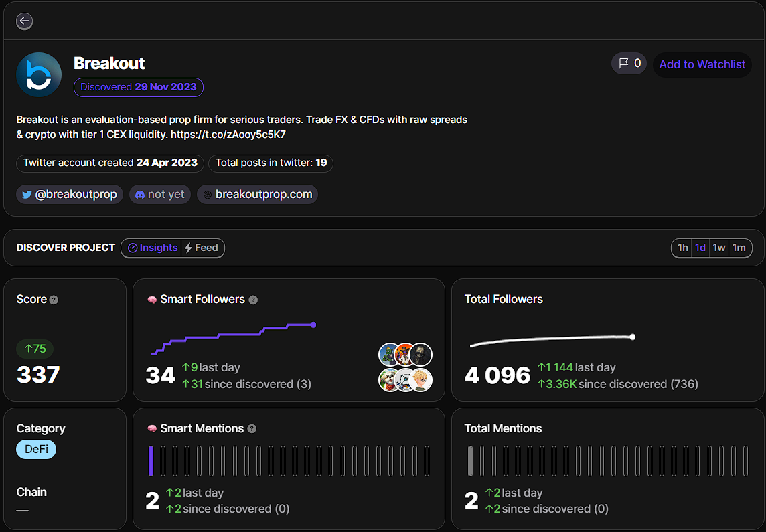This screenshot has height=532, width=766.
Task: Open the Breakout logo avatar
Action: pyautogui.click(x=39, y=75)
